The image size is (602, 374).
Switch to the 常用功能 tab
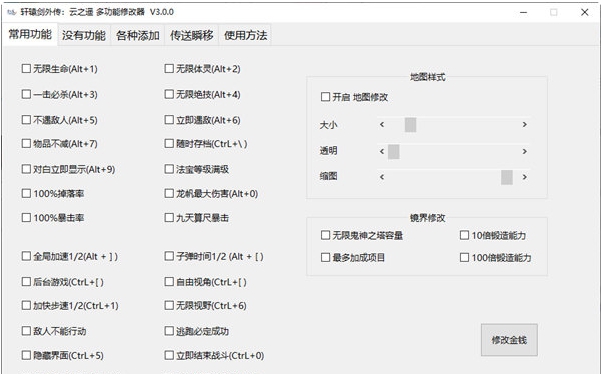click(30, 35)
